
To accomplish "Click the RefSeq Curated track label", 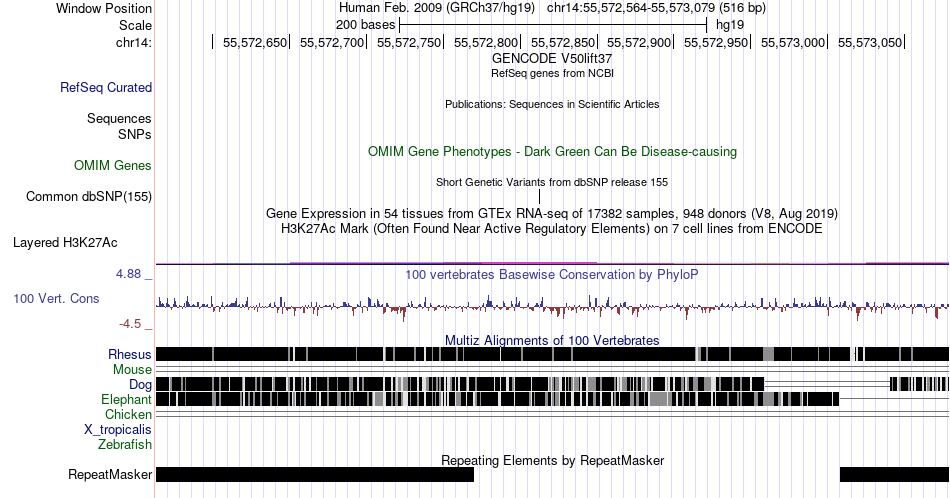I will tap(106, 88).
